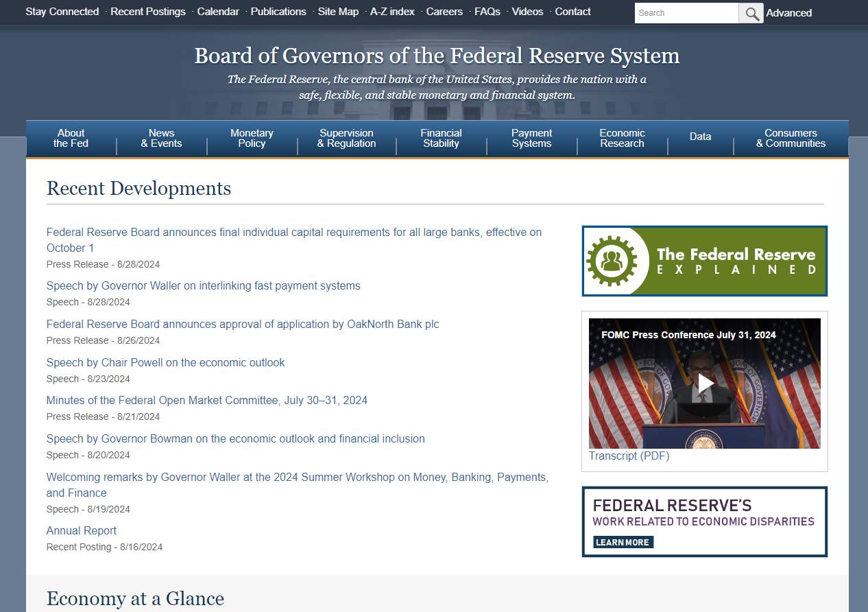The image size is (868, 612).
Task: Open News & Events menu
Action: pyautogui.click(x=162, y=138)
